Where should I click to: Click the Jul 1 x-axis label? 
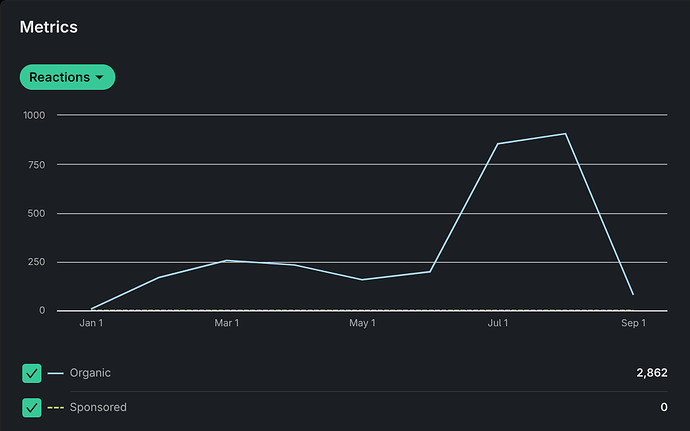click(x=497, y=323)
